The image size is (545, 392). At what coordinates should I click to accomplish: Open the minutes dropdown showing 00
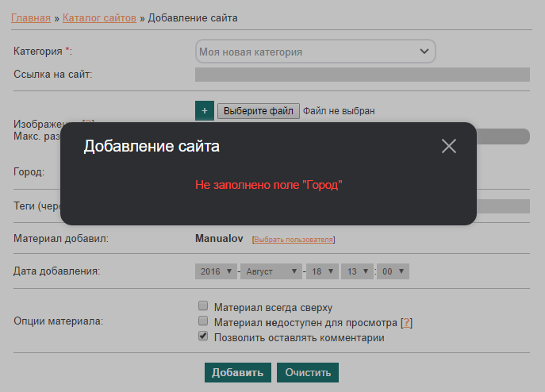point(393,271)
